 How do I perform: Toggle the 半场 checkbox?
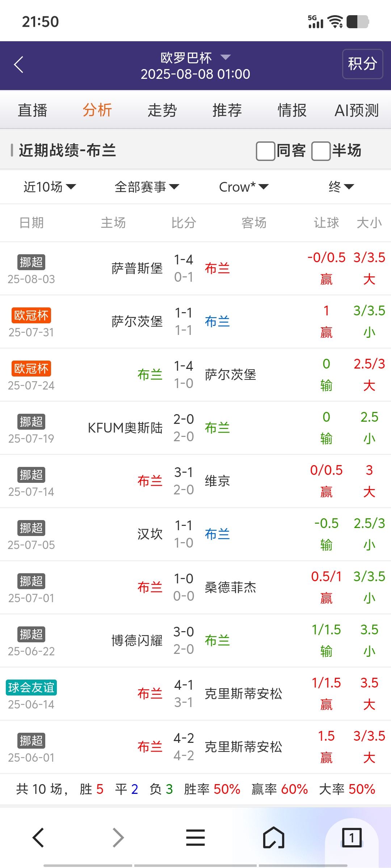coord(321,151)
